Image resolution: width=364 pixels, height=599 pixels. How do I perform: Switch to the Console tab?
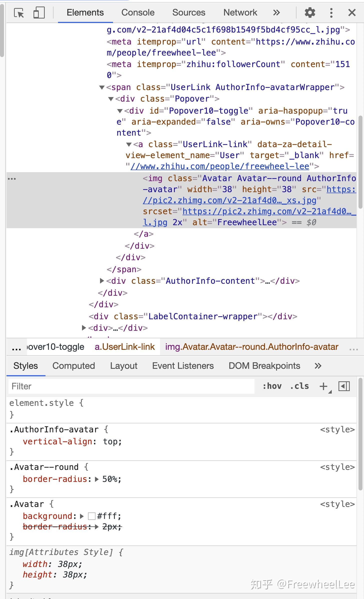138,13
